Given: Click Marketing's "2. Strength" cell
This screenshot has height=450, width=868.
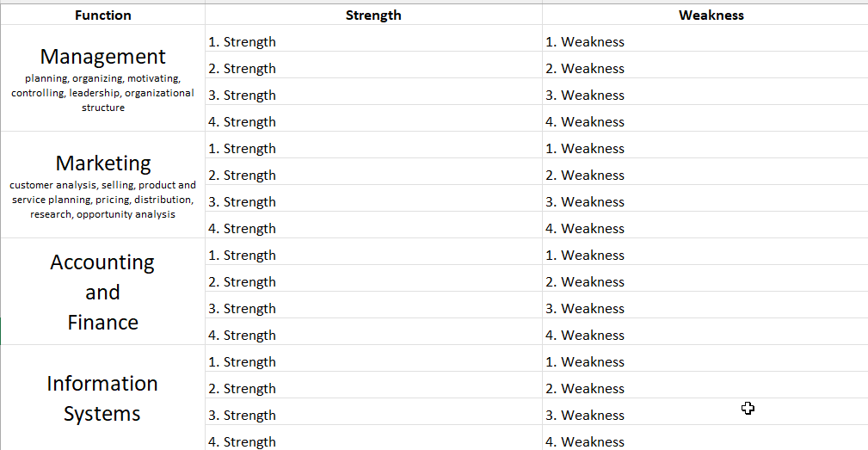Looking at the screenshot, I should click(373, 175).
